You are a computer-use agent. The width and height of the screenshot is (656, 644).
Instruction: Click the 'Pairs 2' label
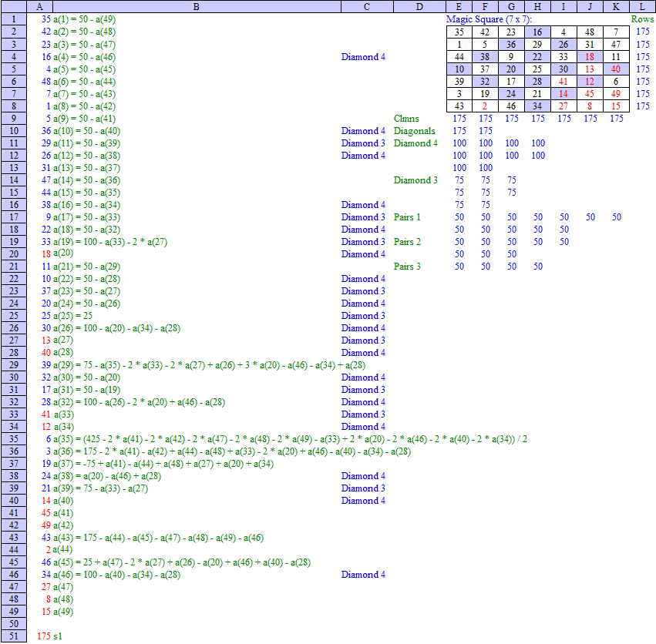coord(407,242)
